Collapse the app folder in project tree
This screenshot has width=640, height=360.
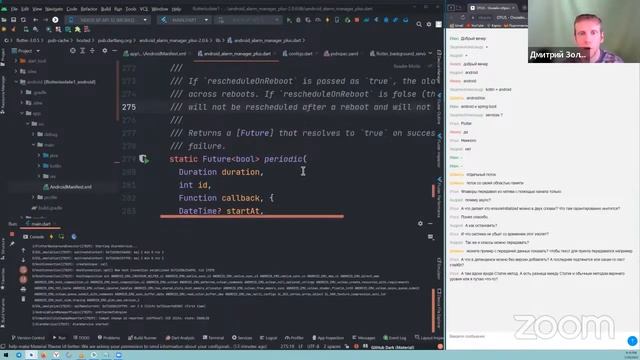(22, 113)
